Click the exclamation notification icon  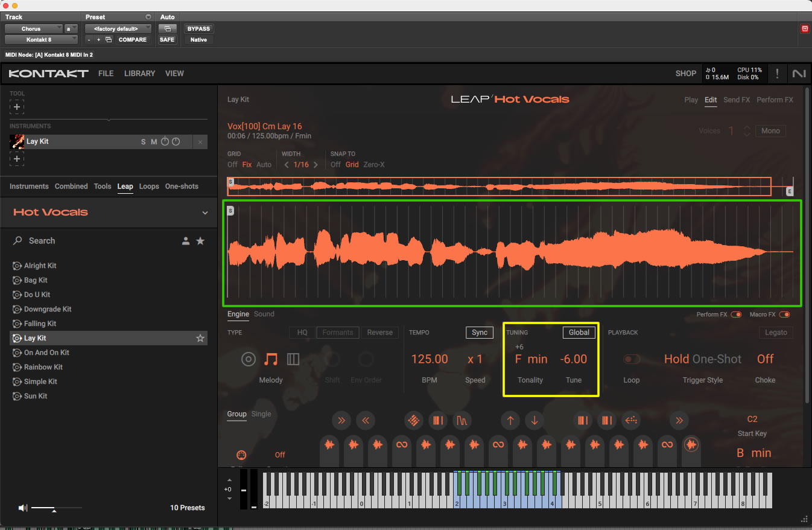tap(777, 74)
